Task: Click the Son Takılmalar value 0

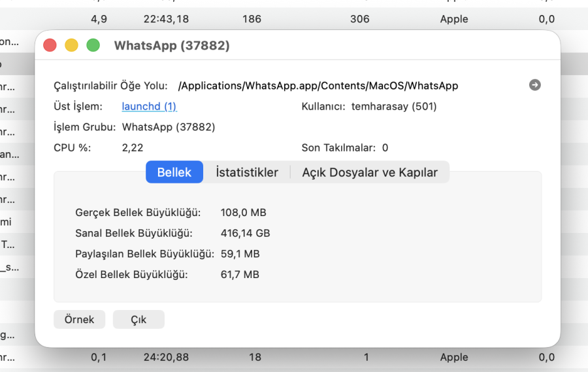Action: click(385, 147)
